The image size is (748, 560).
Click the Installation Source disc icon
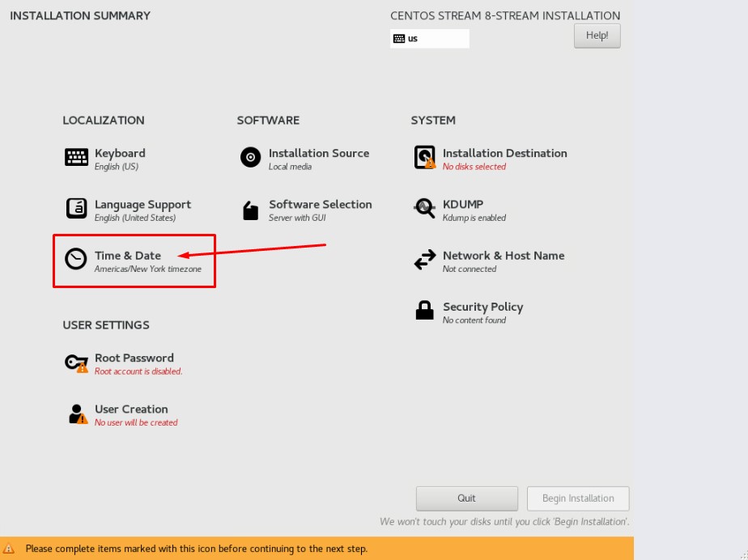[x=251, y=158]
